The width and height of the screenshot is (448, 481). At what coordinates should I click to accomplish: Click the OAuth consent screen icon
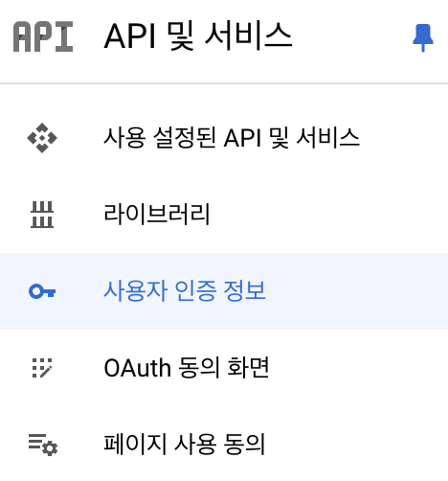pyautogui.click(x=42, y=368)
